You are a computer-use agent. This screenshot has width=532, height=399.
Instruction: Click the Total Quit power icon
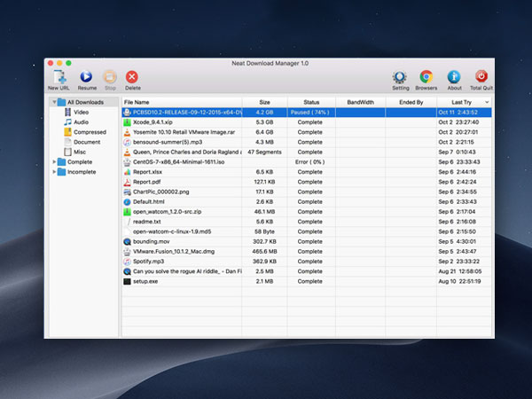481,76
